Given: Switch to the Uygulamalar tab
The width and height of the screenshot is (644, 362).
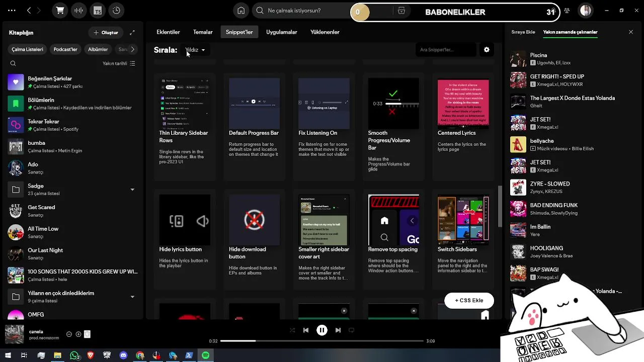Looking at the screenshot, I should click(282, 32).
